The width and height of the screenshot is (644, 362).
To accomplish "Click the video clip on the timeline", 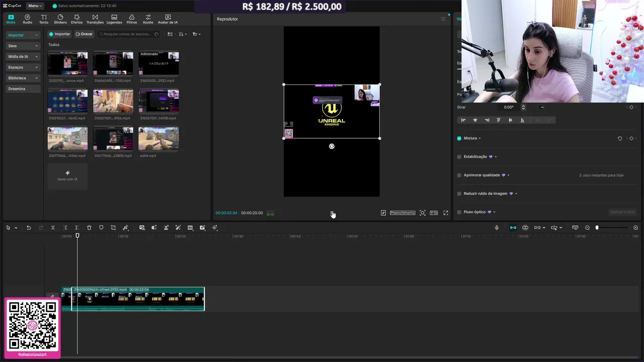I will (138, 299).
